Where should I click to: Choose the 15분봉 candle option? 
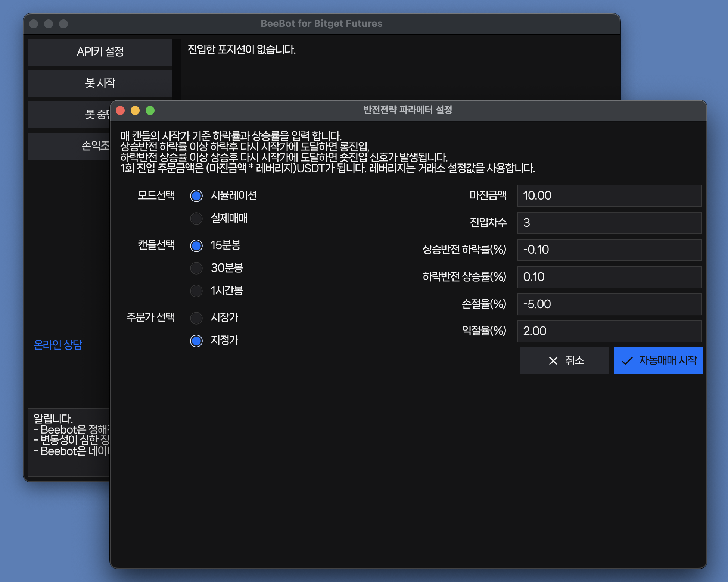click(x=196, y=245)
